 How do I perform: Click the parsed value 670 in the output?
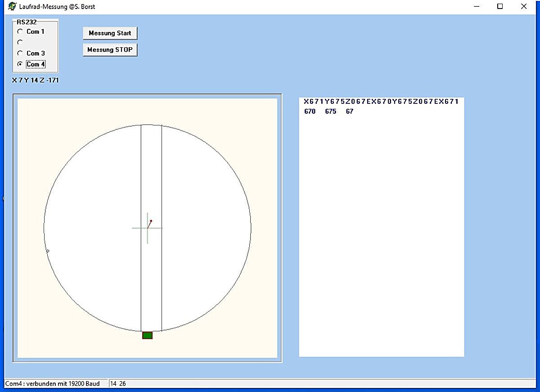coord(310,111)
